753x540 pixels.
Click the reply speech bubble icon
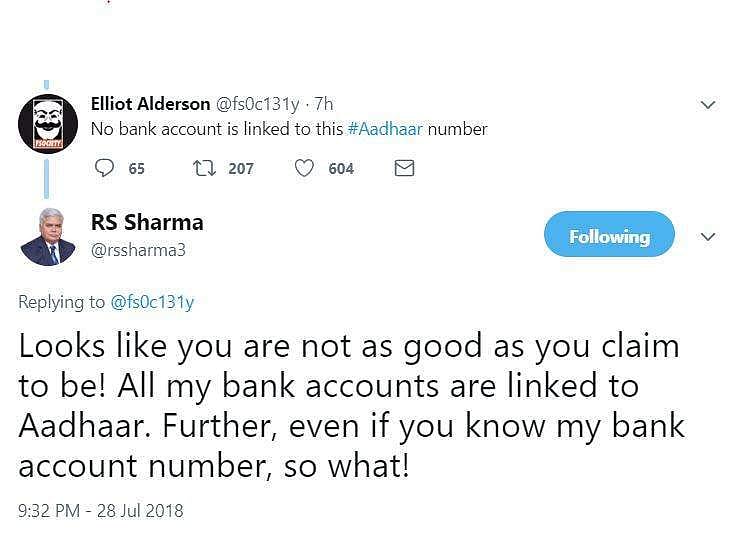coord(104,168)
